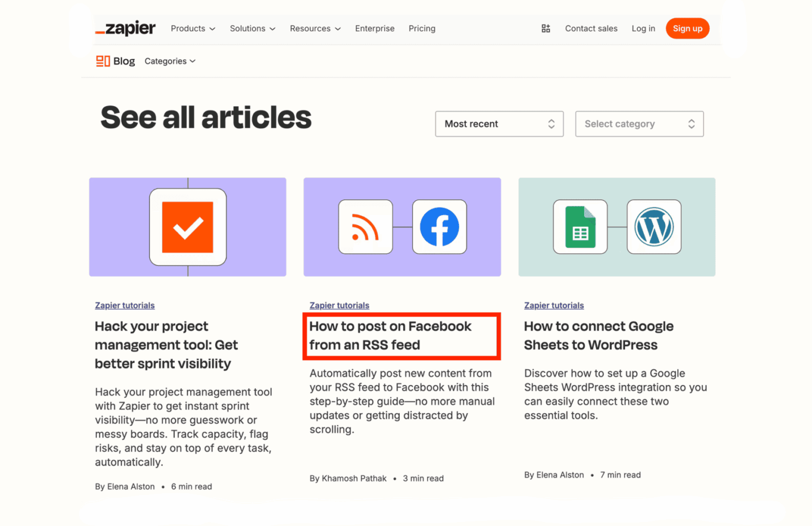Click Zapier tutorials tag above Google Sheets article
The height and width of the screenshot is (526, 812).
[554, 305]
